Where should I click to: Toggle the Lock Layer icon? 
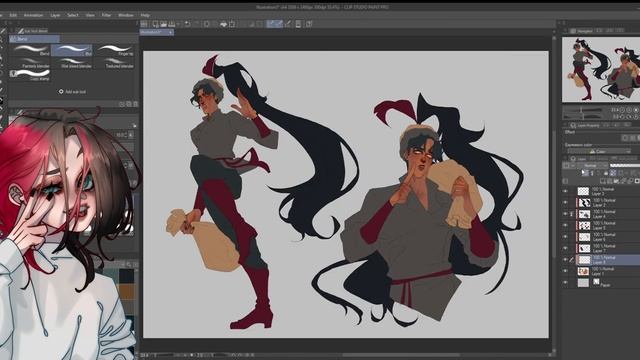tap(606, 173)
